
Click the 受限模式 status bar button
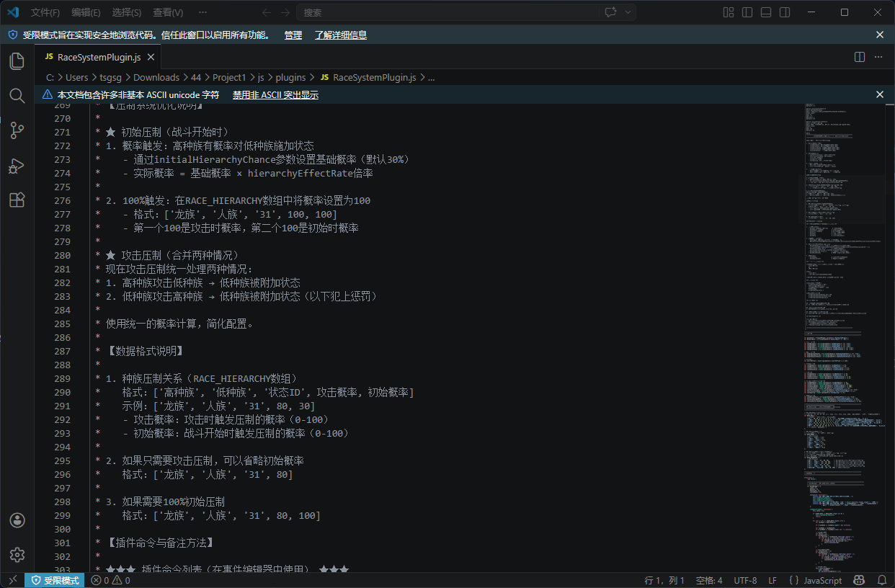click(55, 580)
